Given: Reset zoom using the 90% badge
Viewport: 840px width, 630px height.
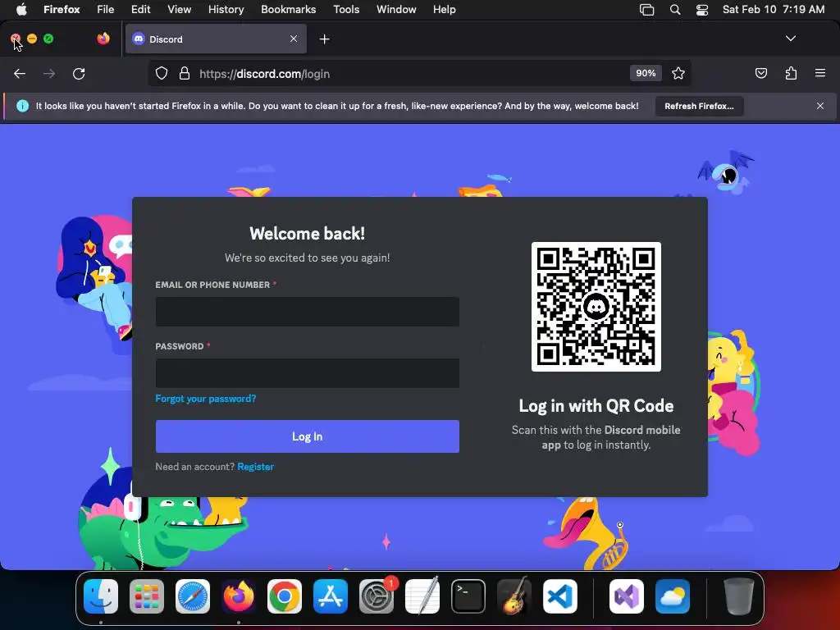Looking at the screenshot, I should coord(646,73).
